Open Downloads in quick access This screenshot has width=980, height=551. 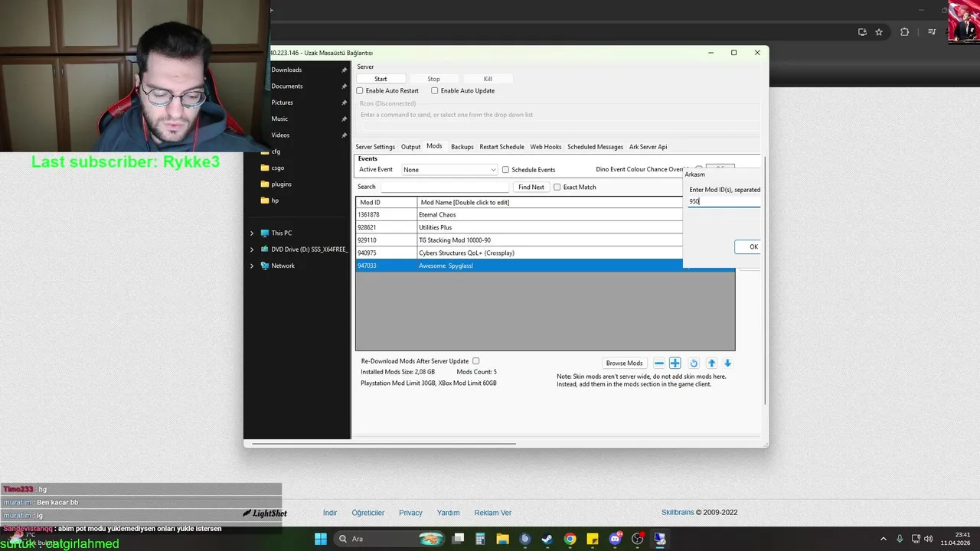point(286,70)
